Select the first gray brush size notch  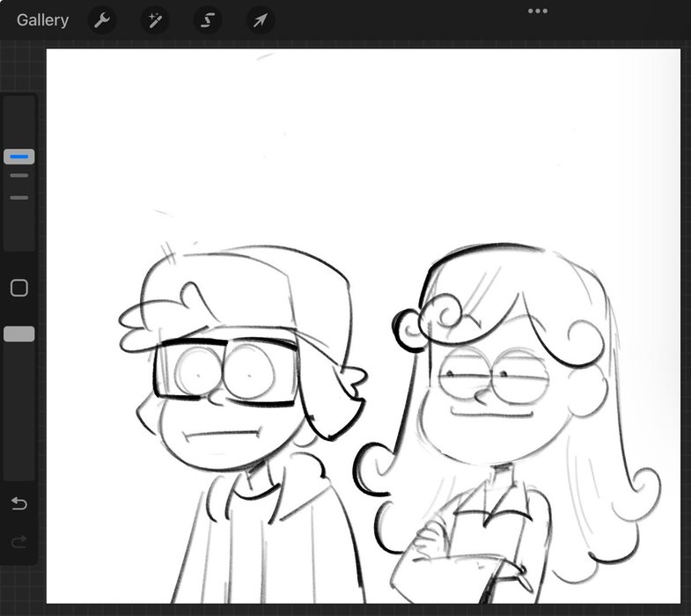[x=19, y=176]
